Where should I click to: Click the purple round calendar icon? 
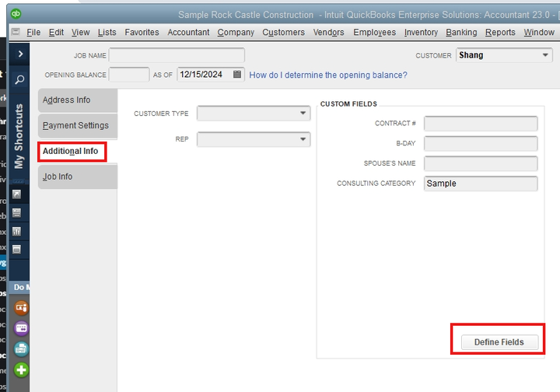coord(22,328)
